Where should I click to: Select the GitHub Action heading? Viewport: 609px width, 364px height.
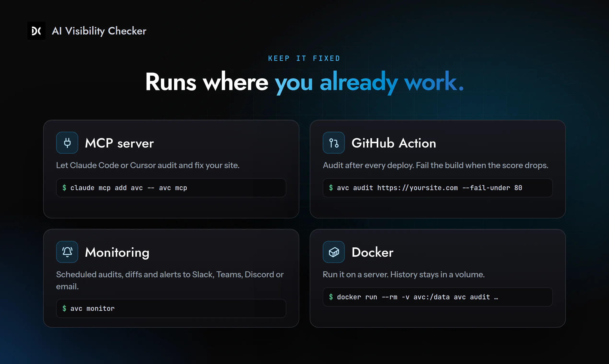pos(394,143)
